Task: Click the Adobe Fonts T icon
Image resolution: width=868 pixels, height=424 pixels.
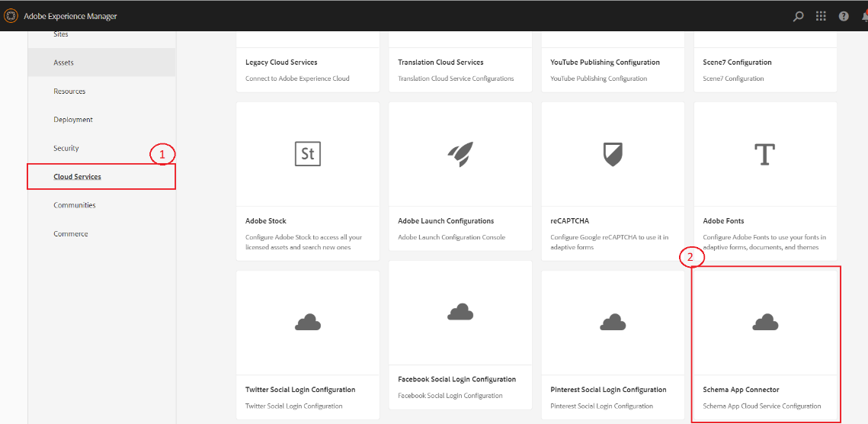Action: 765,154
